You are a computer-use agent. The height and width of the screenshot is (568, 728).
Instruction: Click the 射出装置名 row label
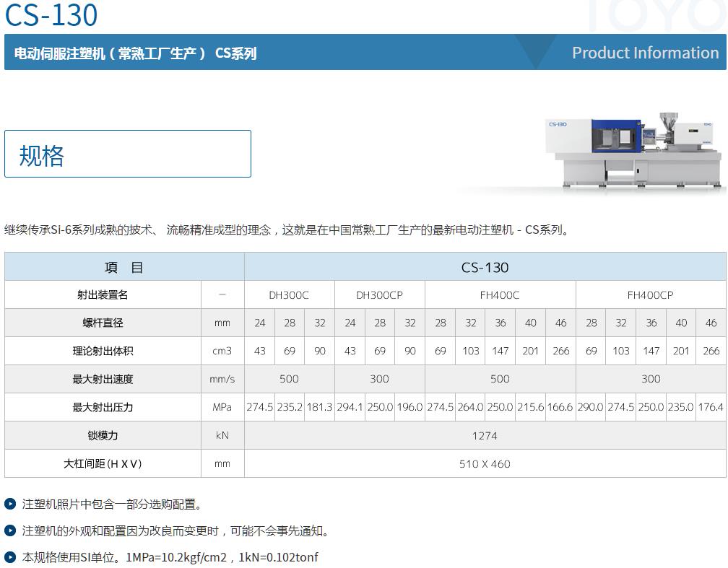pos(103,294)
